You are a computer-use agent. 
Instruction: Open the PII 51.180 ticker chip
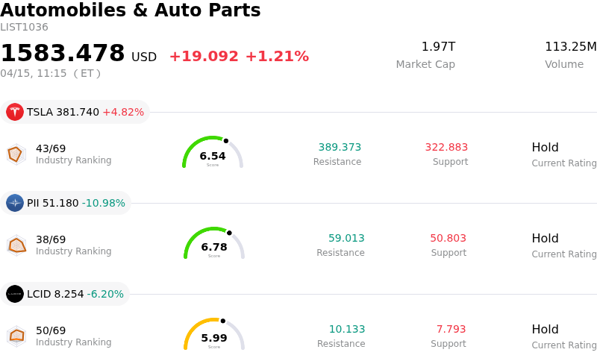coord(66,203)
